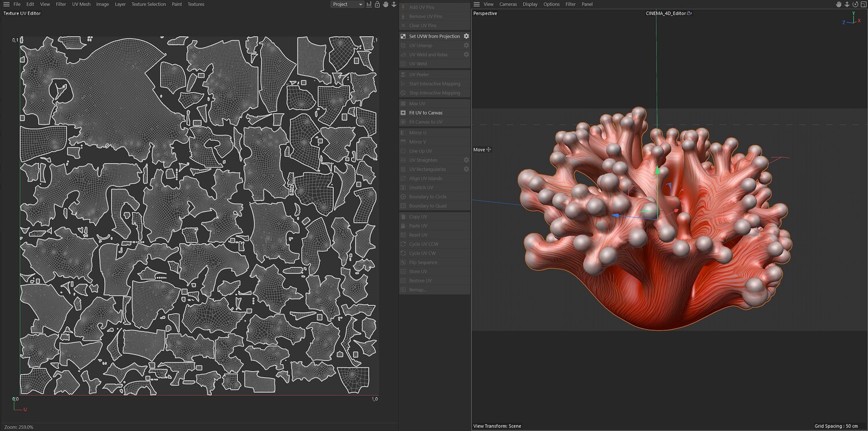Click the Paste UV command
868x431 pixels.
[x=435, y=226]
